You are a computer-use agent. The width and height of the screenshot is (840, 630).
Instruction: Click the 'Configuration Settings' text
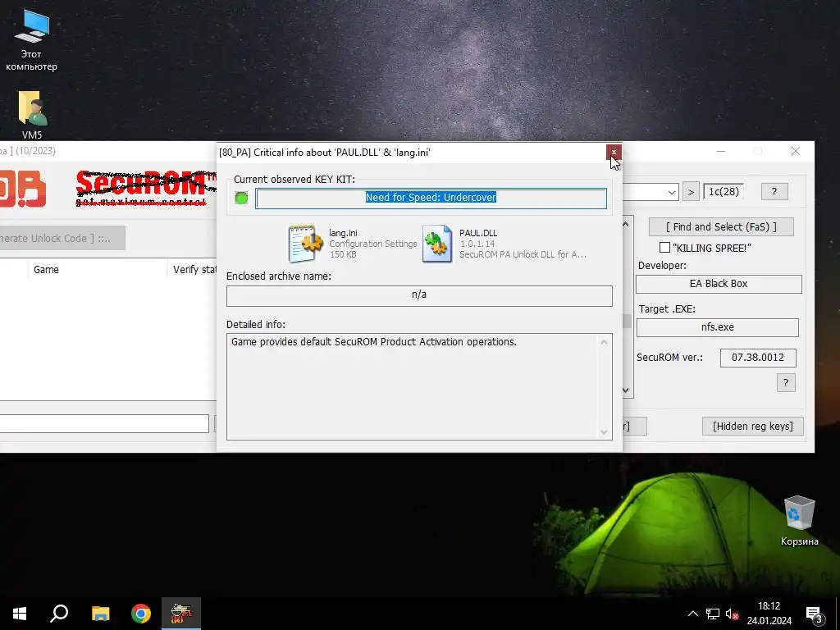pyautogui.click(x=373, y=244)
